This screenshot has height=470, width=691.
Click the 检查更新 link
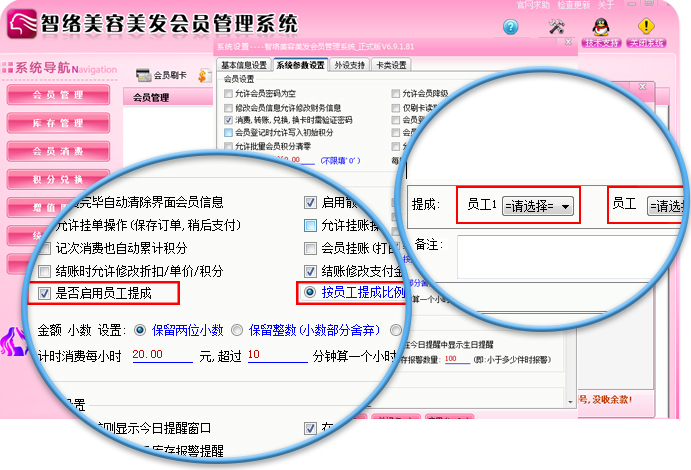pyautogui.click(x=573, y=5)
